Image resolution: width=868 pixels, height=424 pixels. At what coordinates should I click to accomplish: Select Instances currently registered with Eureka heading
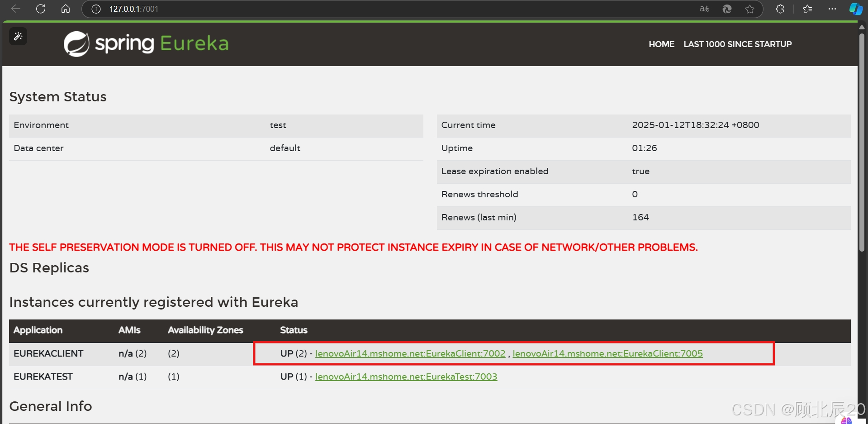[x=154, y=302]
